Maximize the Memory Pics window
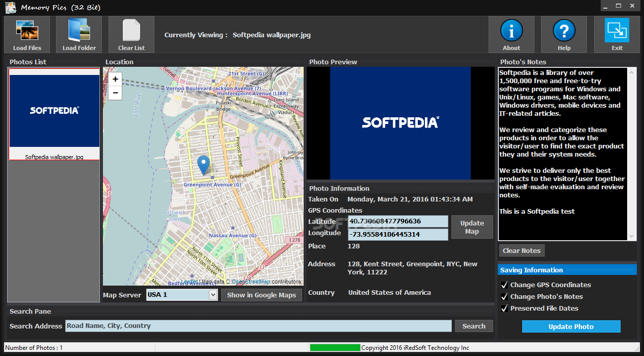 point(619,6)
